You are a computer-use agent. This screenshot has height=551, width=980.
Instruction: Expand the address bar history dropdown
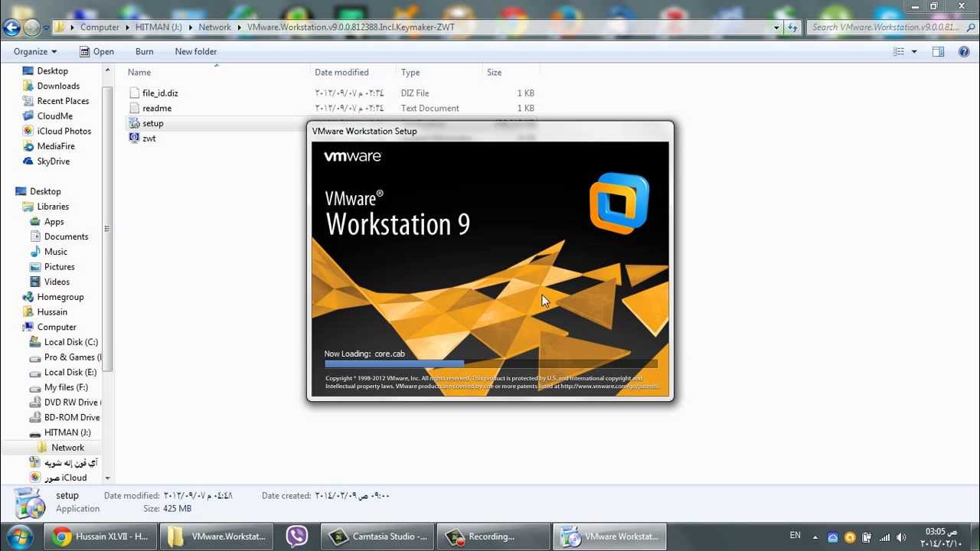(776, 28)
